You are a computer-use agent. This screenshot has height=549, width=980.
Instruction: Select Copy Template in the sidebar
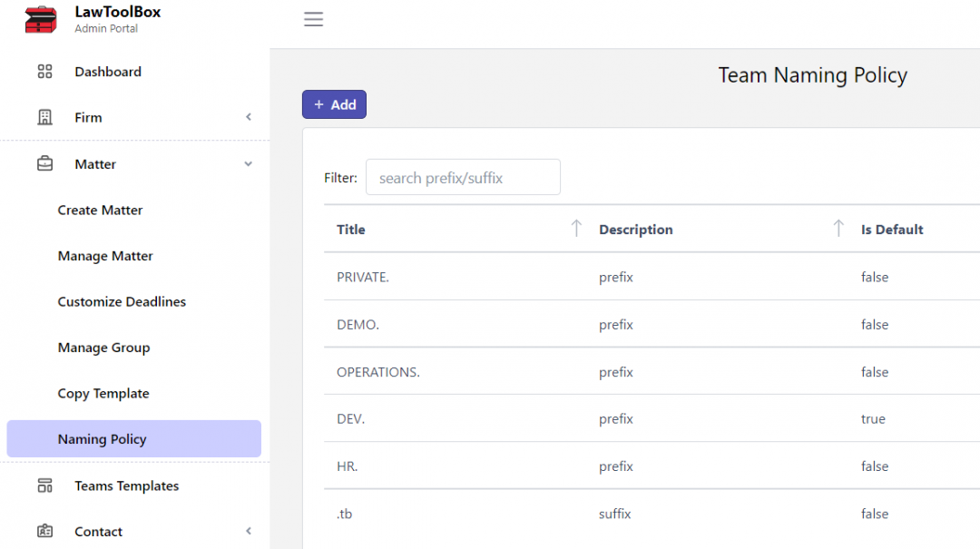(x=103, y=393)
